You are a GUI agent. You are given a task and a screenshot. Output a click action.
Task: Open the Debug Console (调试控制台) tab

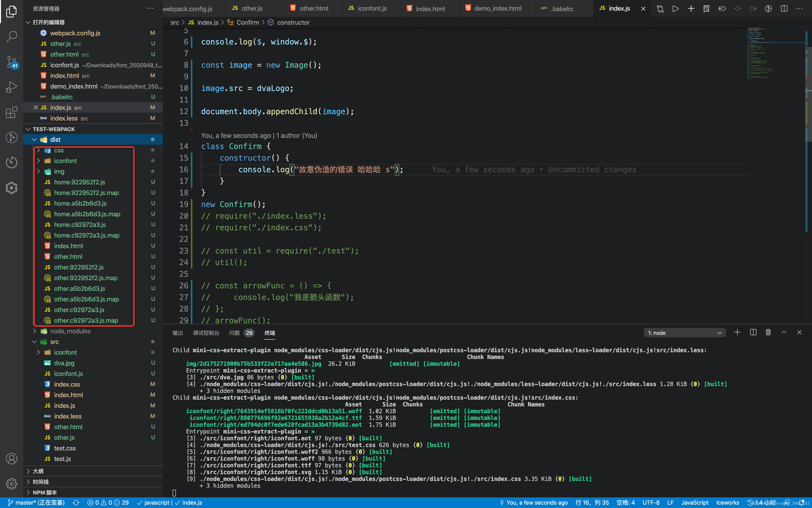point(206,333)
